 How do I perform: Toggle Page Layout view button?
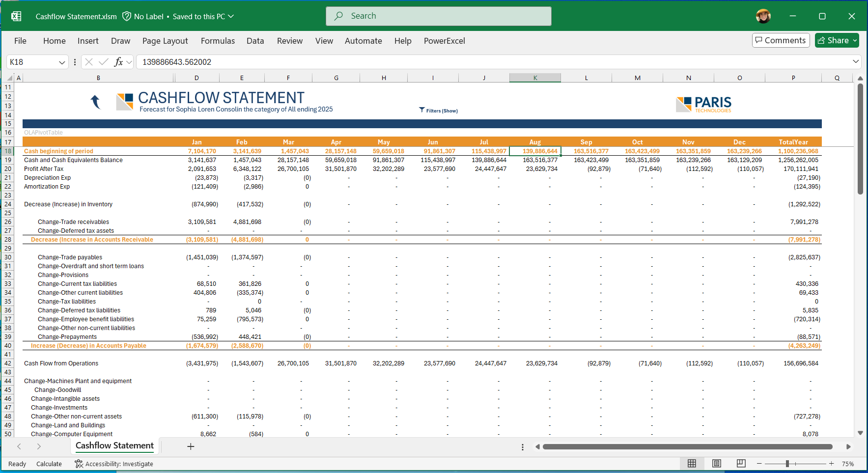click(x=716, y=464)
